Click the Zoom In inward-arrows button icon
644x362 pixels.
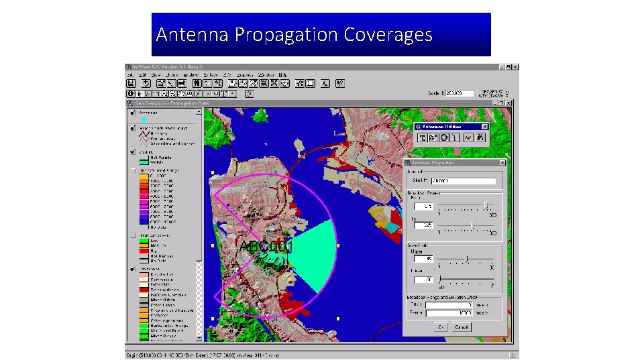click(263, 83)
